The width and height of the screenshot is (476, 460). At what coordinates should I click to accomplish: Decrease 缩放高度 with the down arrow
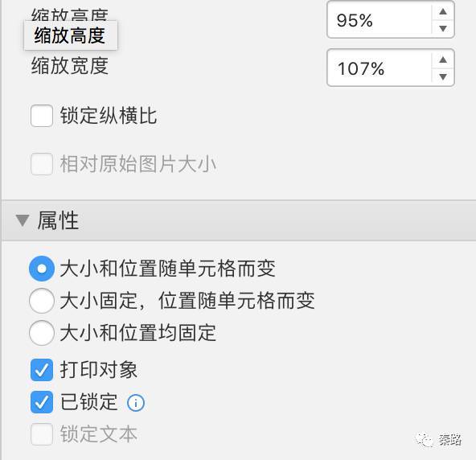(x=443, y=28)
